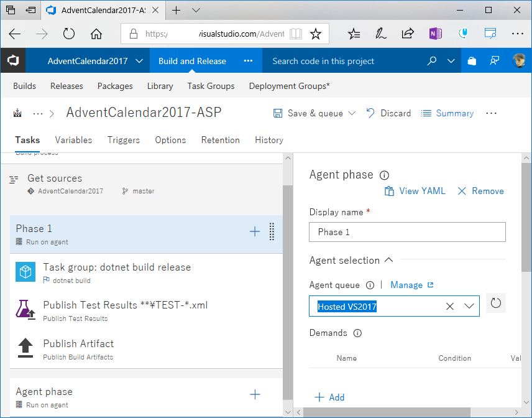Add a new demand

329,397
